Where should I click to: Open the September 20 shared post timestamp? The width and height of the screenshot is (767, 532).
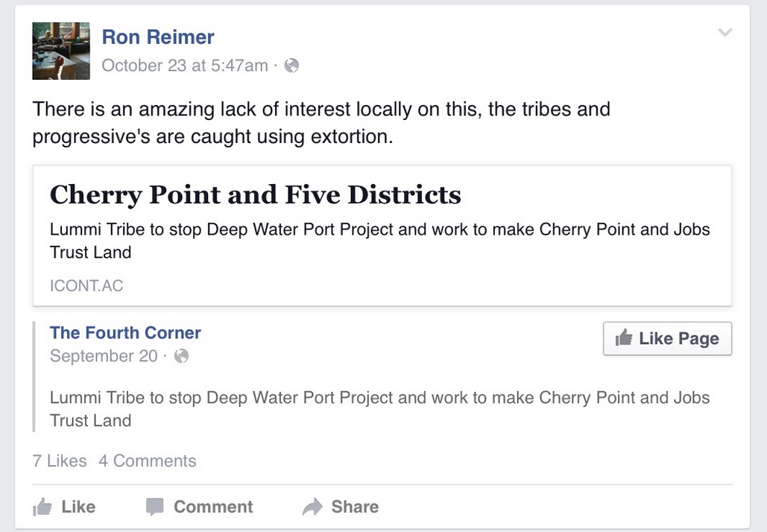coord(104,356)
